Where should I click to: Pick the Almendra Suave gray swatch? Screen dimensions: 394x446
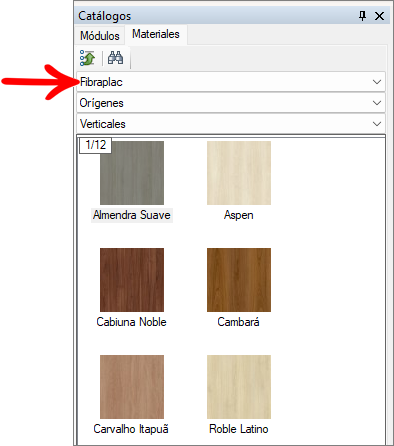(132, 173)
